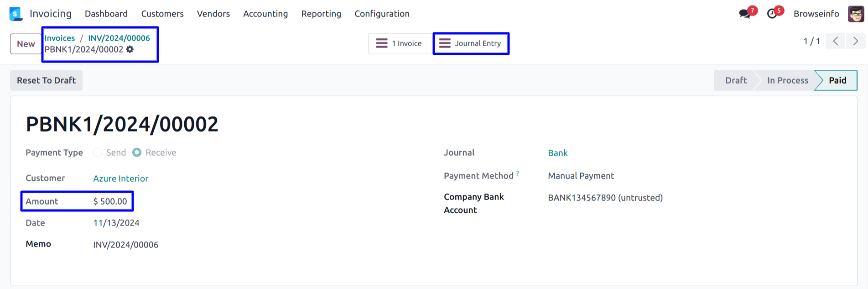Go to next record arrow

click(x=856, y=41)
